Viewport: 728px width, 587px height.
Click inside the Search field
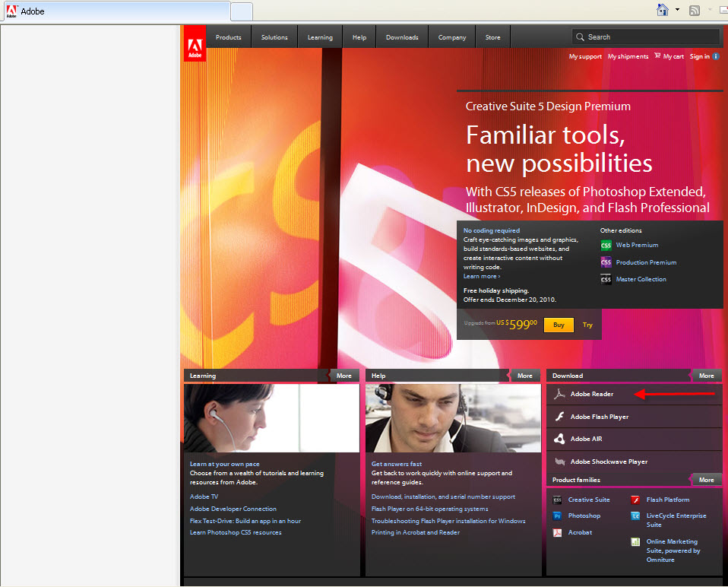point(646,37)
